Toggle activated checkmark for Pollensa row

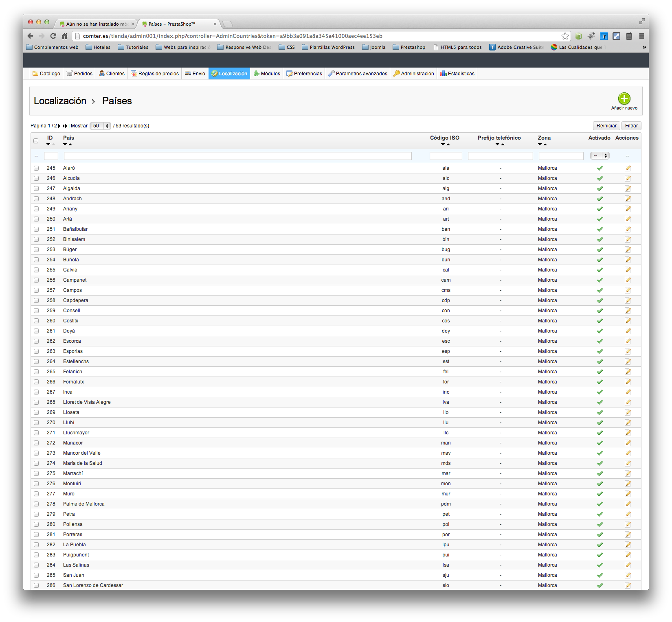600,524
